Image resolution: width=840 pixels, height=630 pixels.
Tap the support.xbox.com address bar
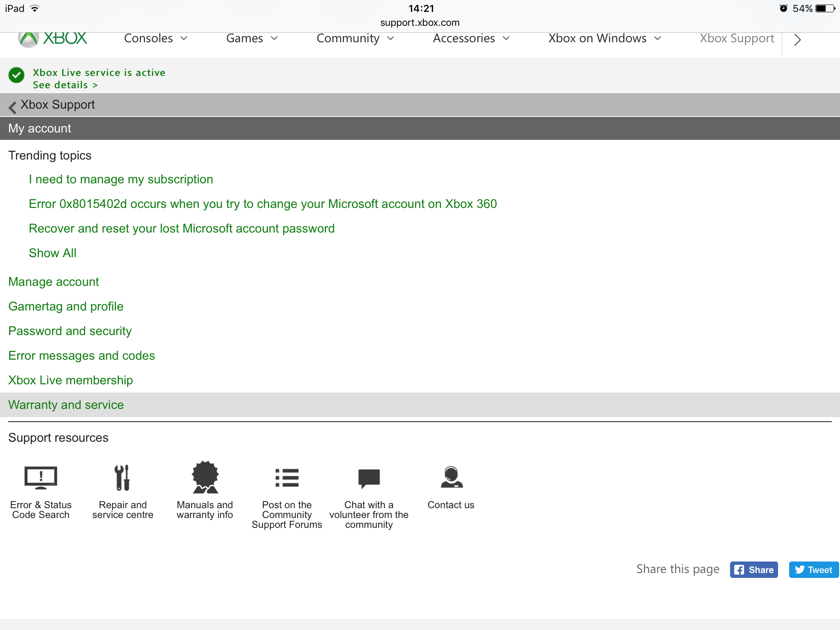tap(420, 23)
